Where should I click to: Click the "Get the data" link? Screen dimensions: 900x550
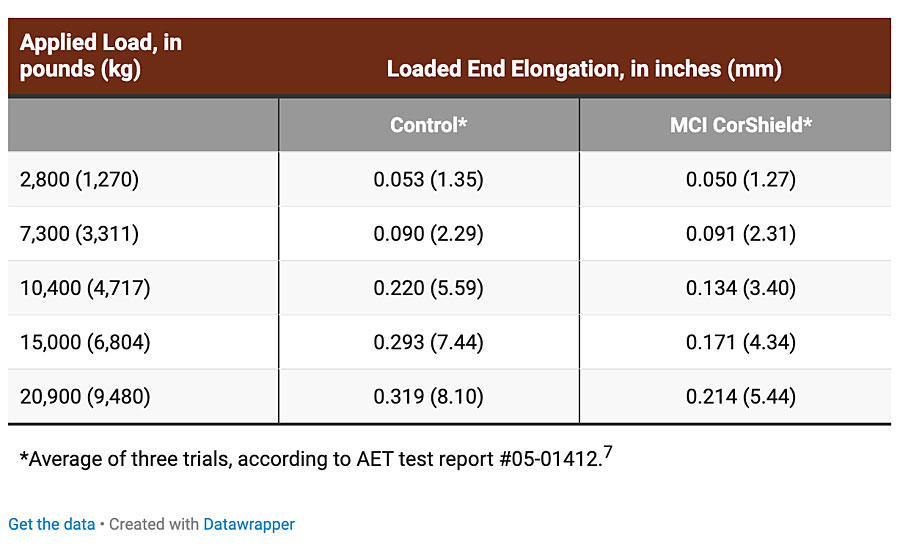click(x=52, y=524)
